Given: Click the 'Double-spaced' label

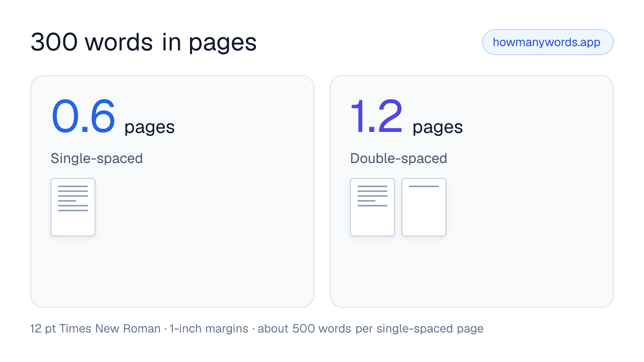Looking at the screenshot, I should point(399,159).
